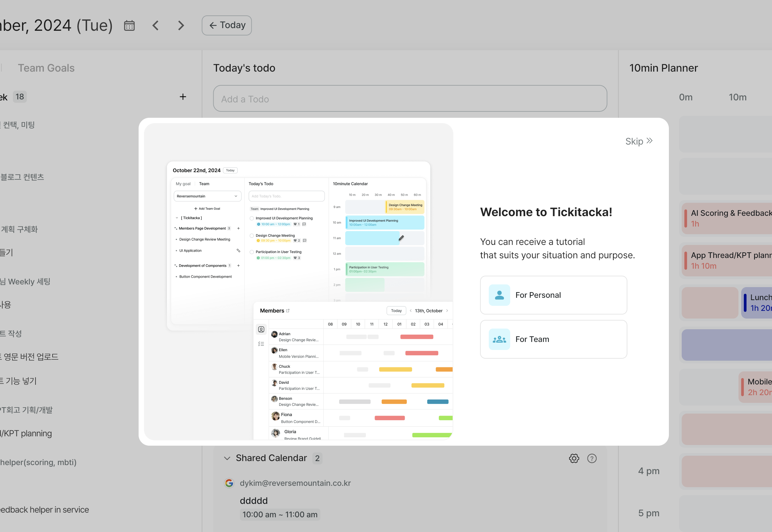Open Shared Calendar help icon
This screenshot has width=772, height=532.
[592, 458]
